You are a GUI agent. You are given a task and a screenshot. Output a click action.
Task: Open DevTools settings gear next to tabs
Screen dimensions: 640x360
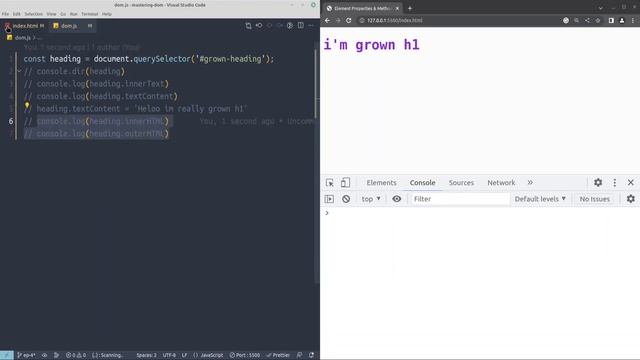click(598, 183)
